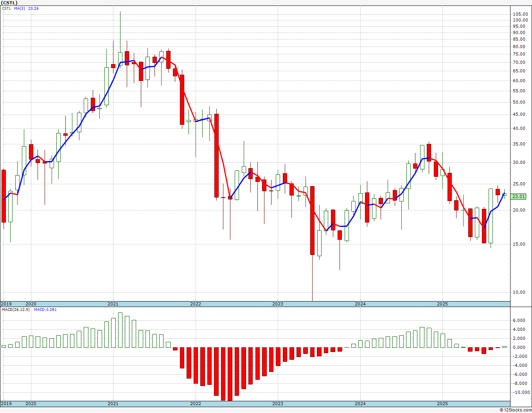Click the -10.000 MACD axis label
The height and width of the screenshot is (413, 532).
point(521,393)
